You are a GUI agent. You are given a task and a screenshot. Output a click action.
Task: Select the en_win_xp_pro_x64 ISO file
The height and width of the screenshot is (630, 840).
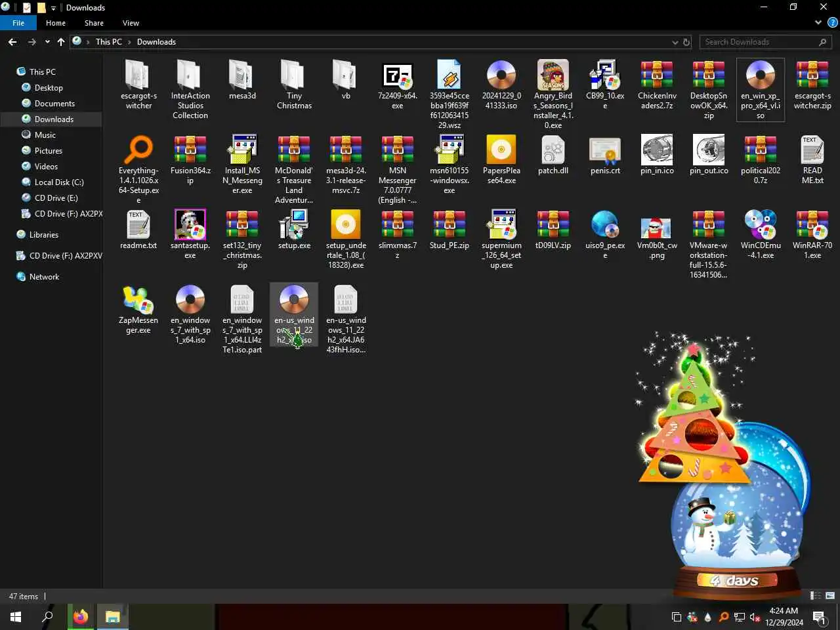coord(761,89)
